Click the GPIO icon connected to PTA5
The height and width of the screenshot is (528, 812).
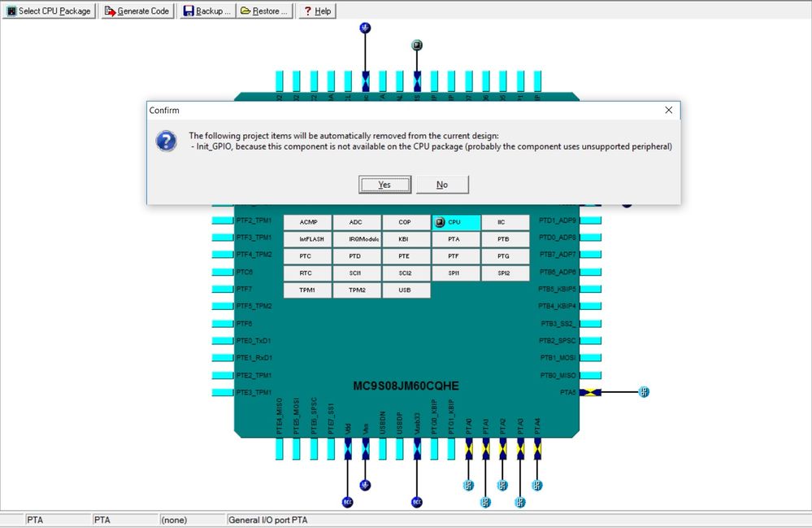[x=643, y=391]
